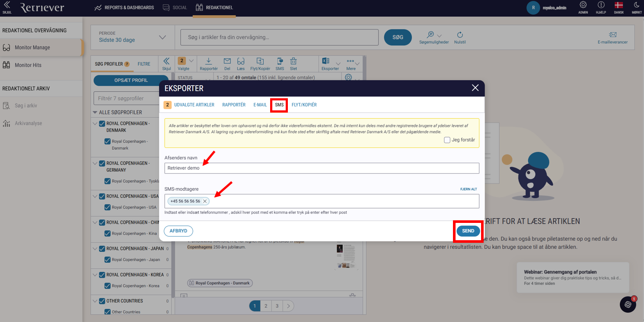Image resolution: width=644 pixels, height=322 pixels.
Task: Toggle Royal Copenhagen - Kina sub-profile checkbox
Action: pyautogui.click(x=108, y=233)
